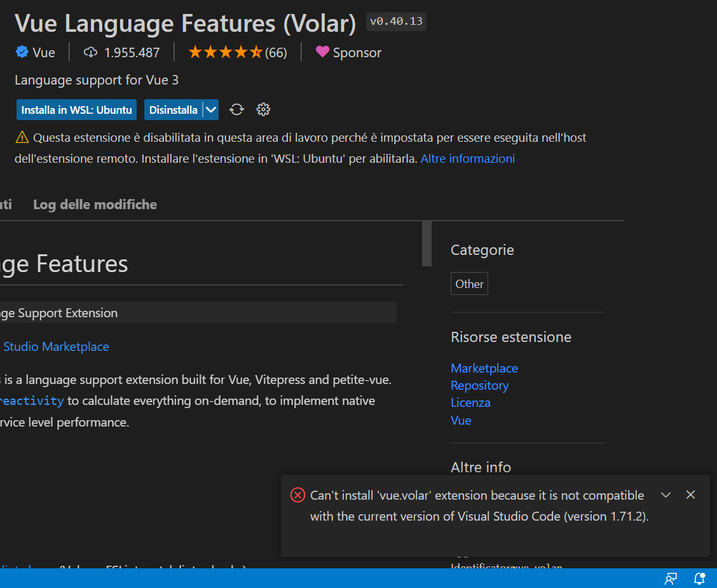Viewport: 717px width, 588px height.
Task: Click Installa in WSL: Ubuntu button
Action: coord(76,109)
